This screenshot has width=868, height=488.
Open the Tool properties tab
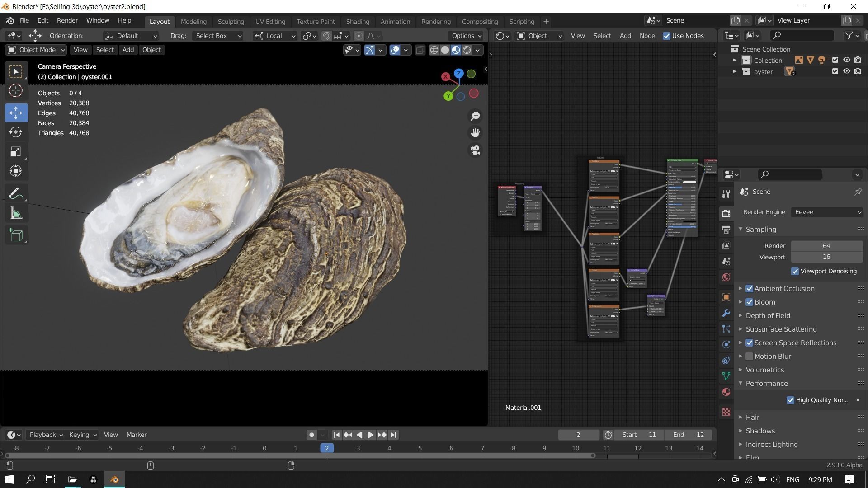(x=726, y=194)
